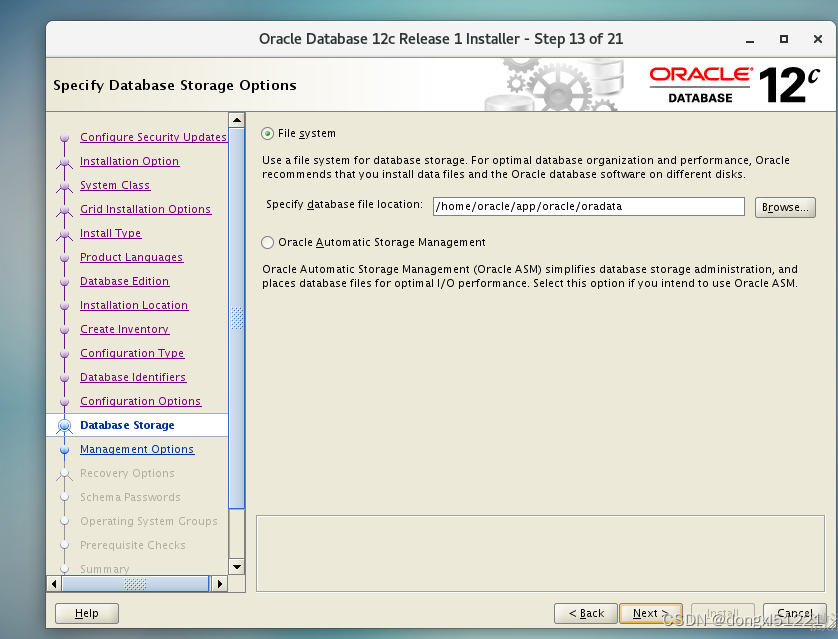Open the Configuration Options step
The width and height of the screenshot is (838, 639).
tap(139, 401)
